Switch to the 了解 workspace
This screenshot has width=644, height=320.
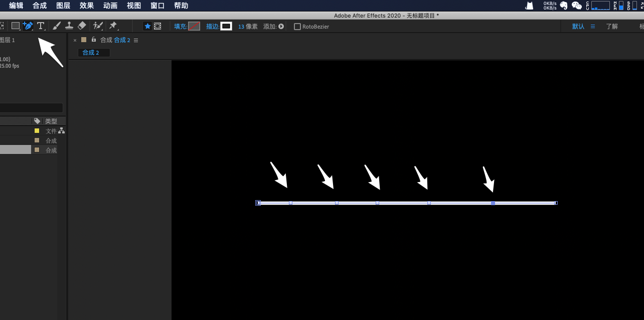coord(612,27)
